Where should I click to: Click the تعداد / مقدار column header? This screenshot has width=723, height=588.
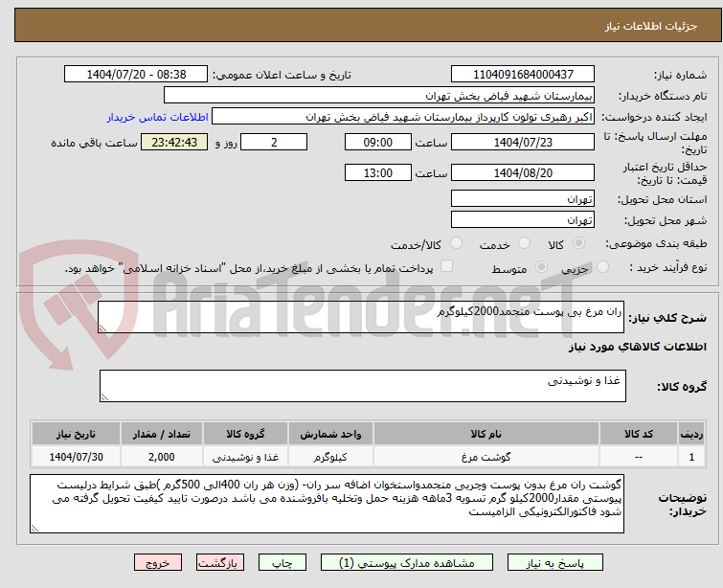click(x=162, y=434)
